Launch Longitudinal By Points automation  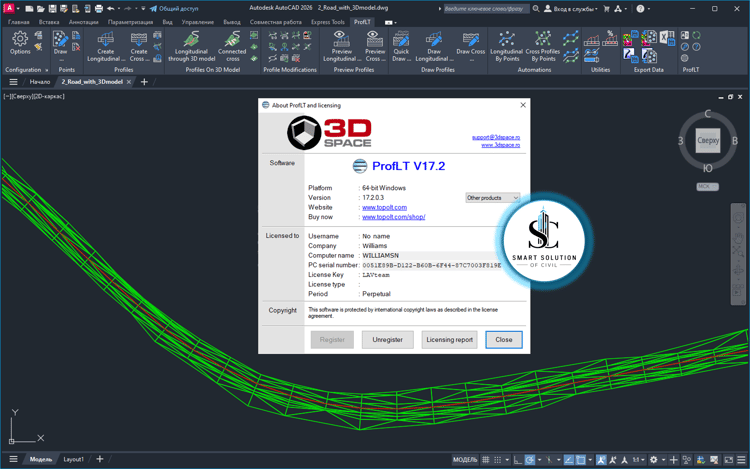click(507, 46)
